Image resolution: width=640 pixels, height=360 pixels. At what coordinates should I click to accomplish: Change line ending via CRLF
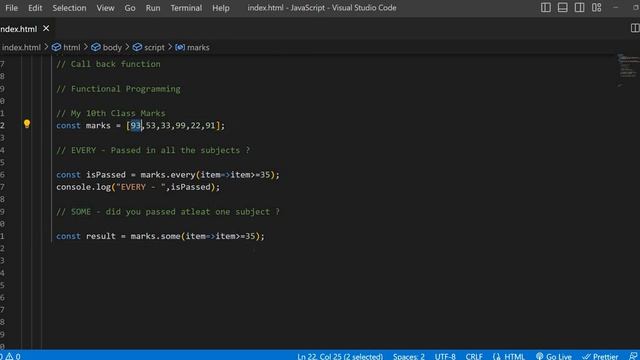[474, 356]
